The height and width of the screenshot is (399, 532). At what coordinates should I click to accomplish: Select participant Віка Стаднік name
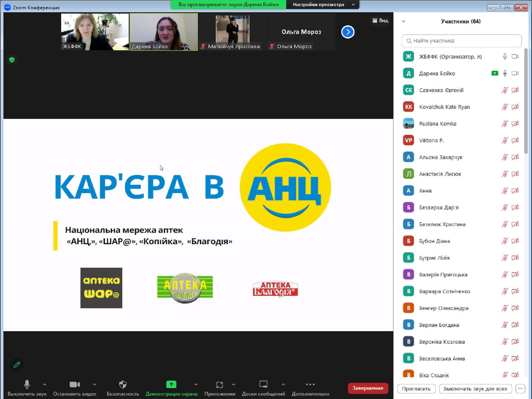(434, 375)
